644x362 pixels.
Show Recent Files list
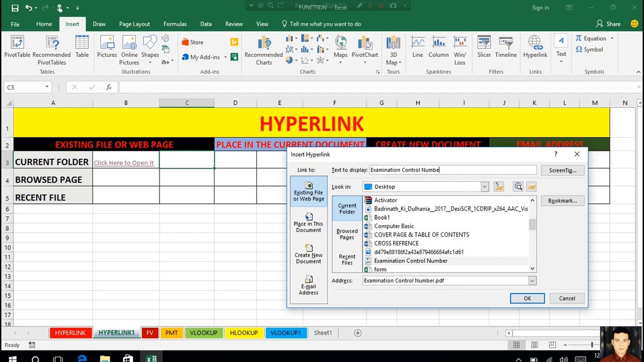click(x=347, y=259)
